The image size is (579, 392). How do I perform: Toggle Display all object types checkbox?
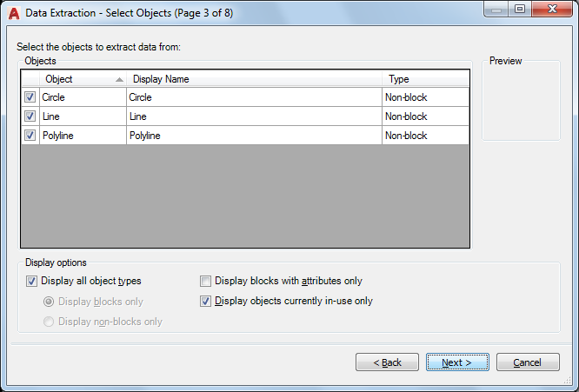(x=32, y=281)
